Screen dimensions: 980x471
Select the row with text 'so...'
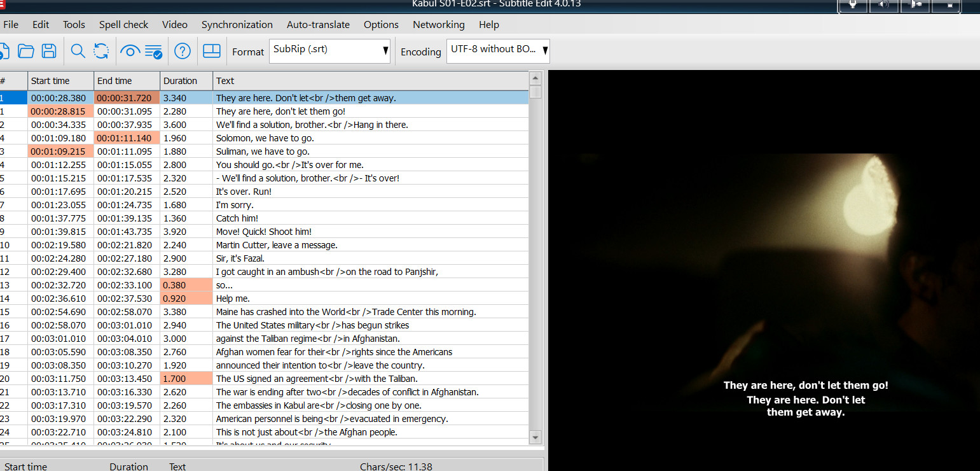[265, 285]
